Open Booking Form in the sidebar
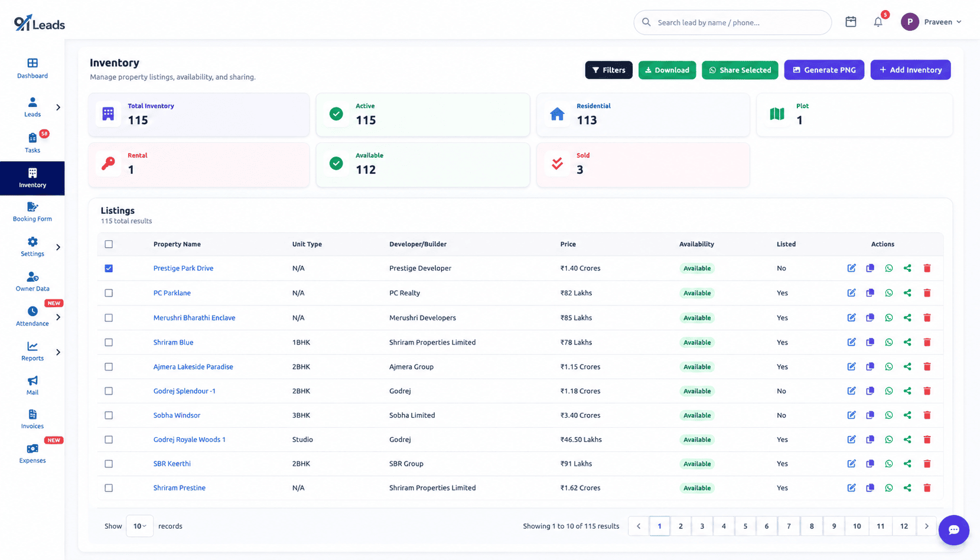The image size is (980, 560). pos(32,211)
